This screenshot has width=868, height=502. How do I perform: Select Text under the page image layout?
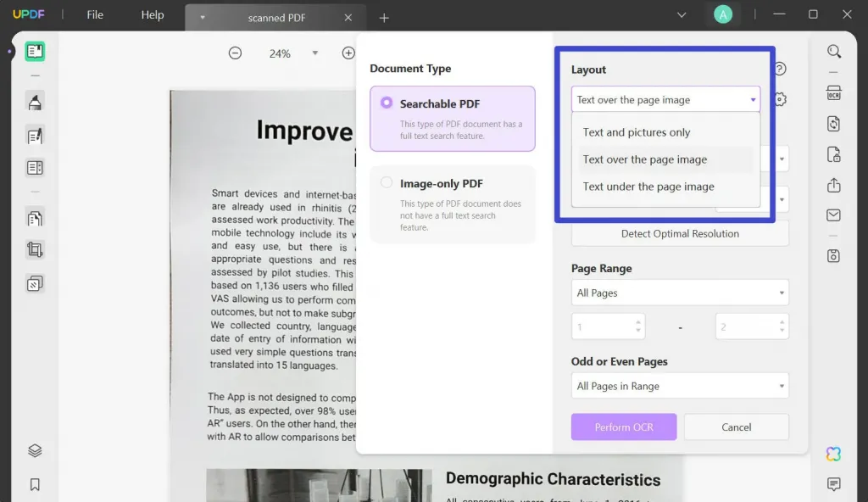pos(649,186)
